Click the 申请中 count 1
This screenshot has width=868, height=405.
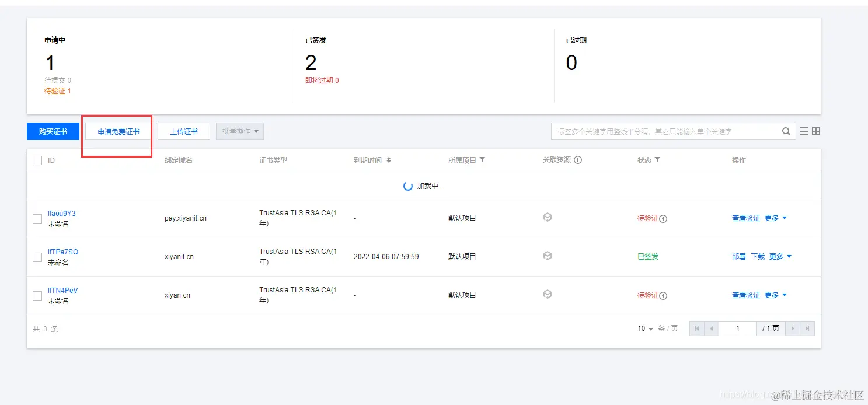(x=50, y=62)
